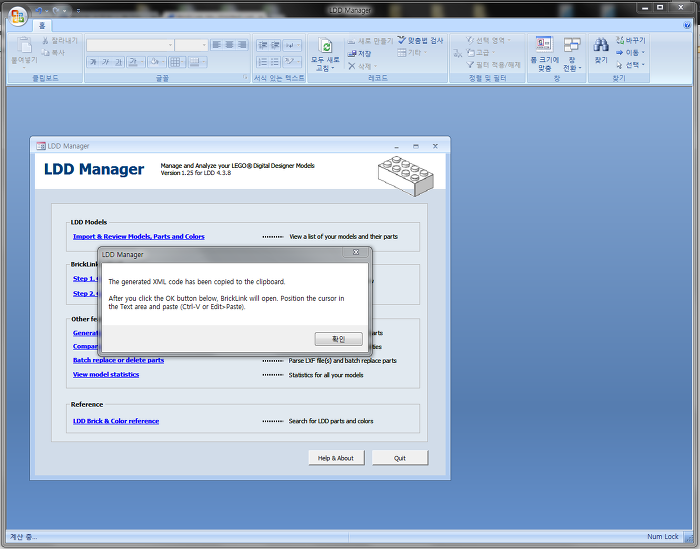Click the Num Lock status bar indicator
This screenshot has width=700, height=549.
tap(662, 537)
